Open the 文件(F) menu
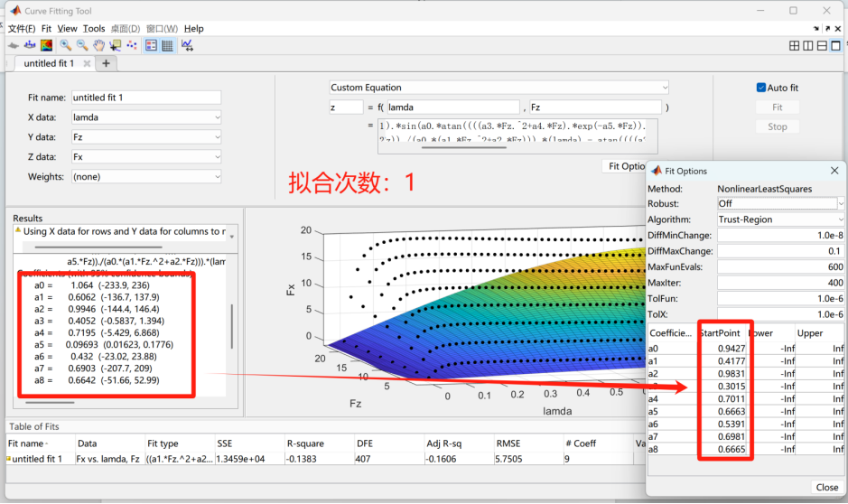Viewport: 848px width, 504px height. tap(22, 28)
